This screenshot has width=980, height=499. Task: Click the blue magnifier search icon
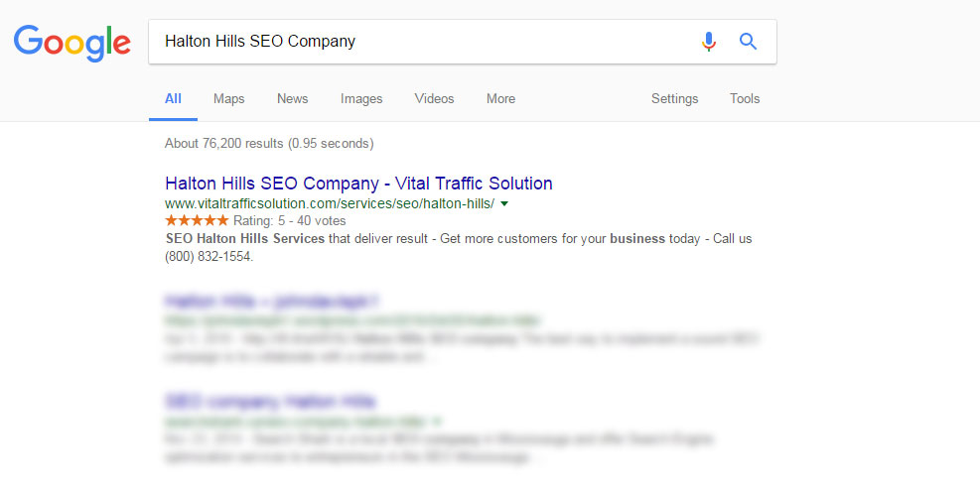[x=748, y=42]
